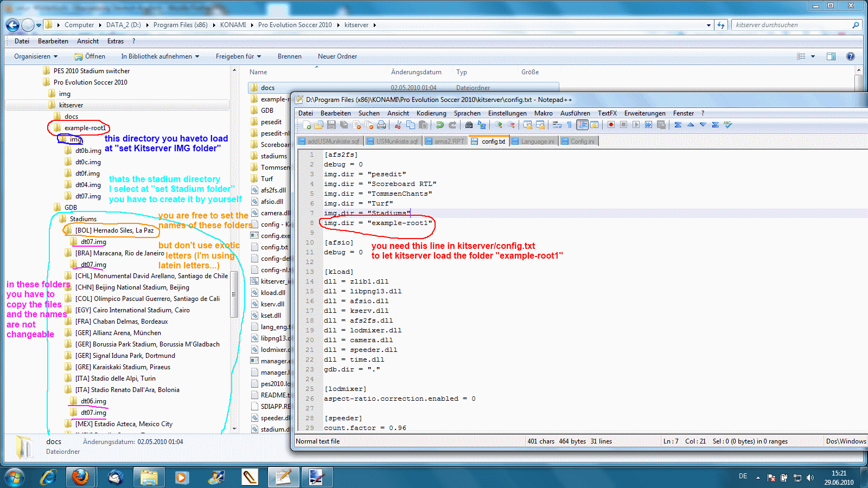Click the Paste icon in Notepad++ toolbar
The height and width of the screenshot is (488, 868).
[423, 125]
